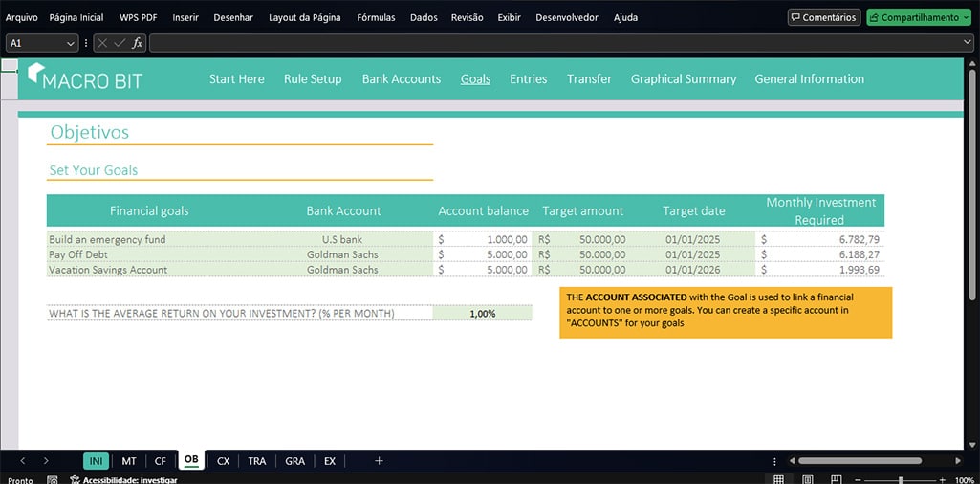980x484 pixels.
Task: Open the Fórmulas ribbon tab
Action: tap(376, 17)
